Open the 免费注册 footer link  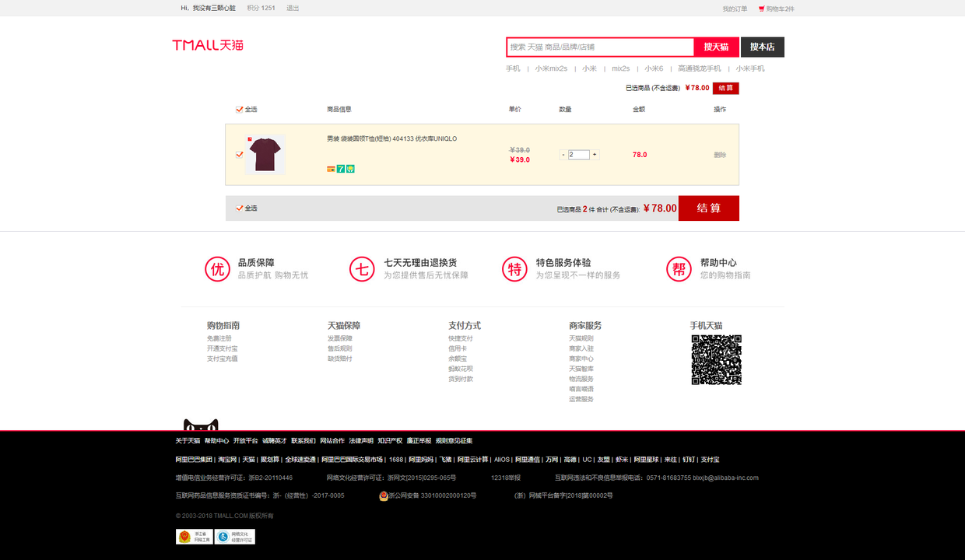tap(219, 339)
